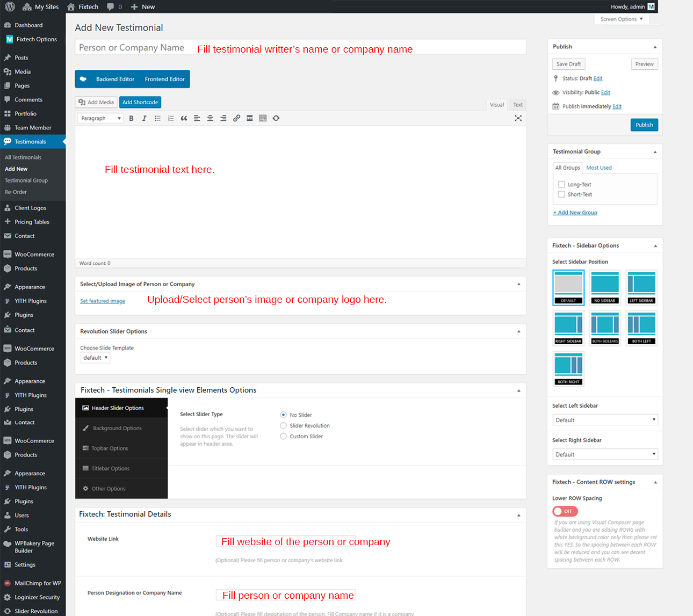Check the Long-Text group checkbox
This screenshot has width=693, height=616.
tap(561, 184)
